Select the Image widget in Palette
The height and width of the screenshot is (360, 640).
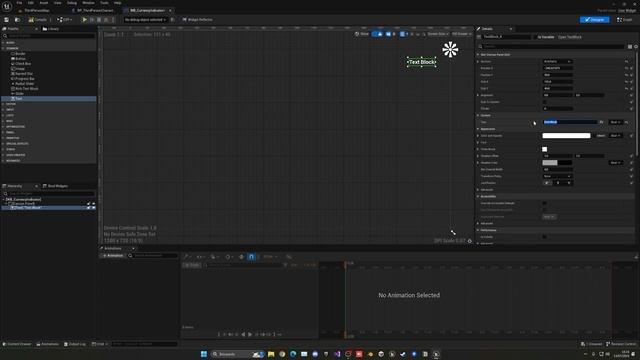click(x=18, y=69)
